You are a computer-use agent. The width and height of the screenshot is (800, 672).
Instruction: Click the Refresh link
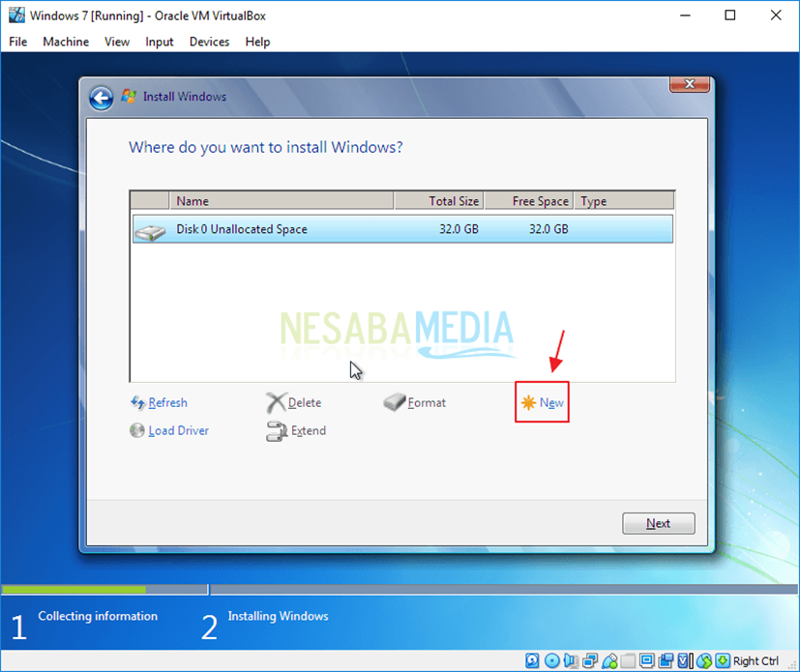point(167,403)
